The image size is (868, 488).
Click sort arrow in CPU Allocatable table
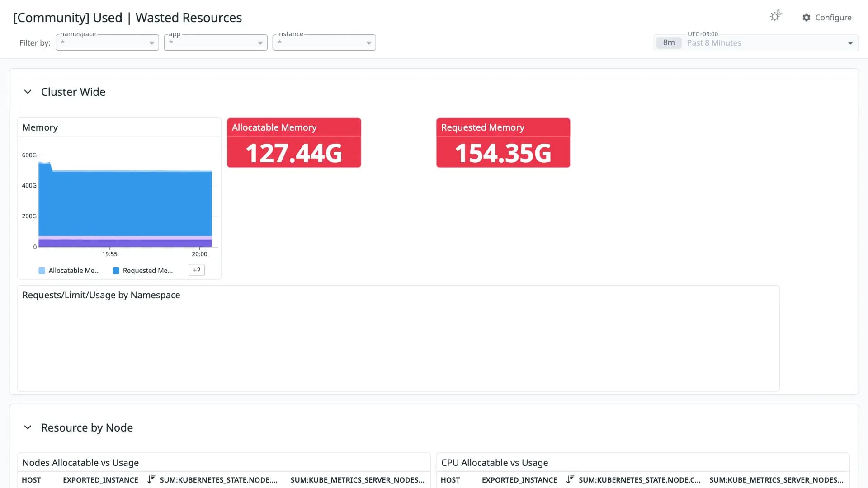pyautogui.click(x=570, y=479)
